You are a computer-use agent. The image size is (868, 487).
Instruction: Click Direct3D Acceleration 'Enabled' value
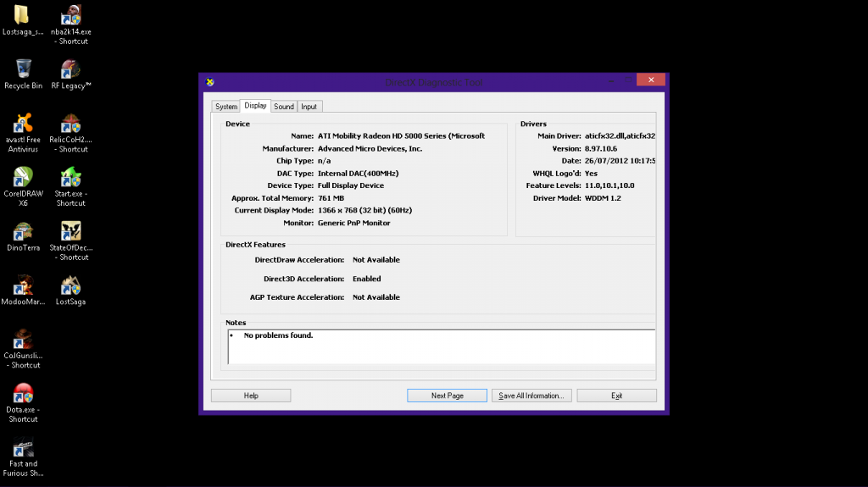366,279
